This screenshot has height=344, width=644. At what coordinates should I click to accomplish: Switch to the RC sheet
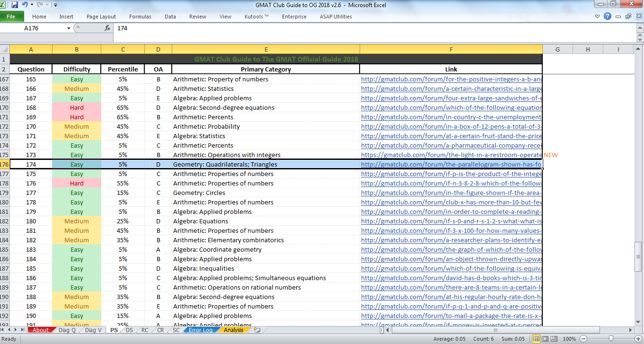(145, 330)
